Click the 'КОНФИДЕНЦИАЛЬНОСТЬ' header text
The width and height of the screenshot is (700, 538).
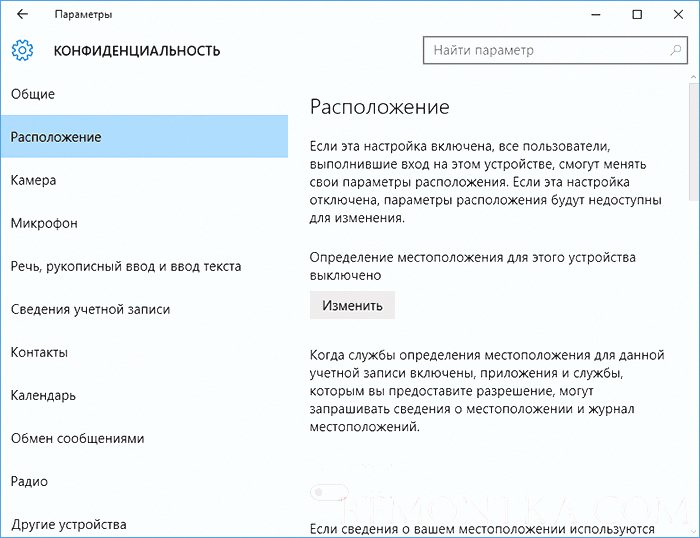137,51
